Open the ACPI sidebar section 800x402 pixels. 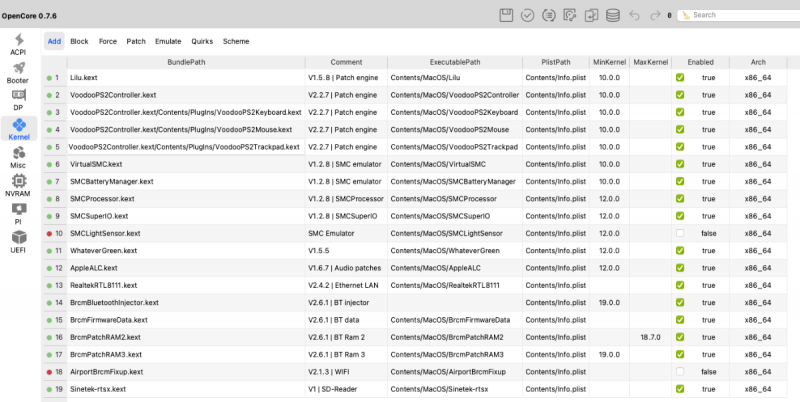pyautogui.click(x=18, y=44)
